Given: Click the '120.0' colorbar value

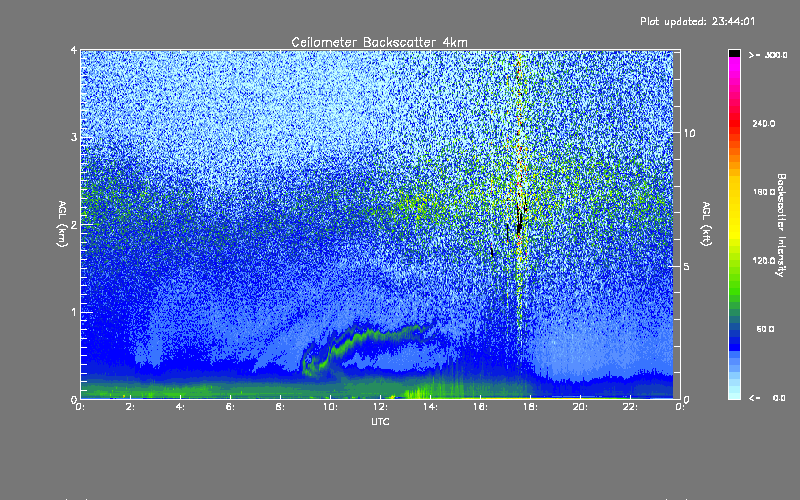Looking at the screenshot, I should [x=764, y=261].
